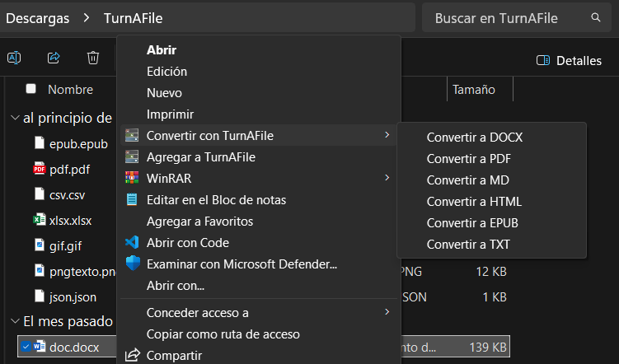Click the file icon of json.json
This screenshot has width=619, height=364.
[39, 296]
